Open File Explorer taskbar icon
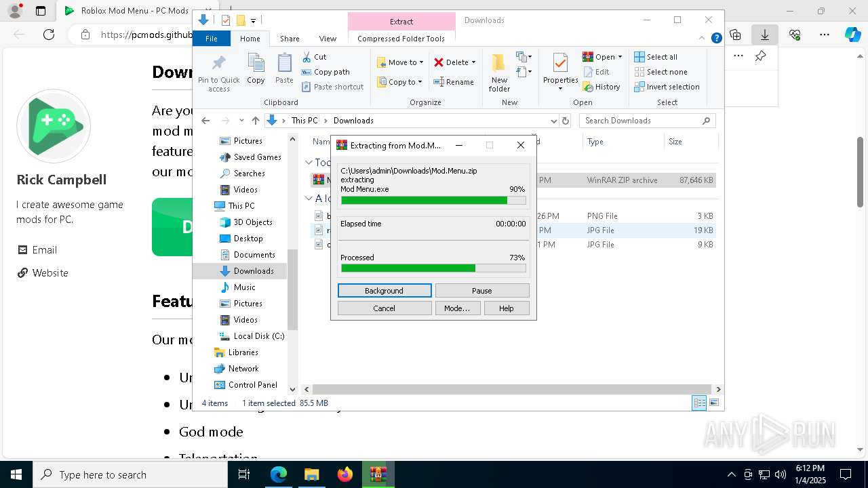Image resolution: width=868 pixels, height=488 pixels. coord(312,474)
